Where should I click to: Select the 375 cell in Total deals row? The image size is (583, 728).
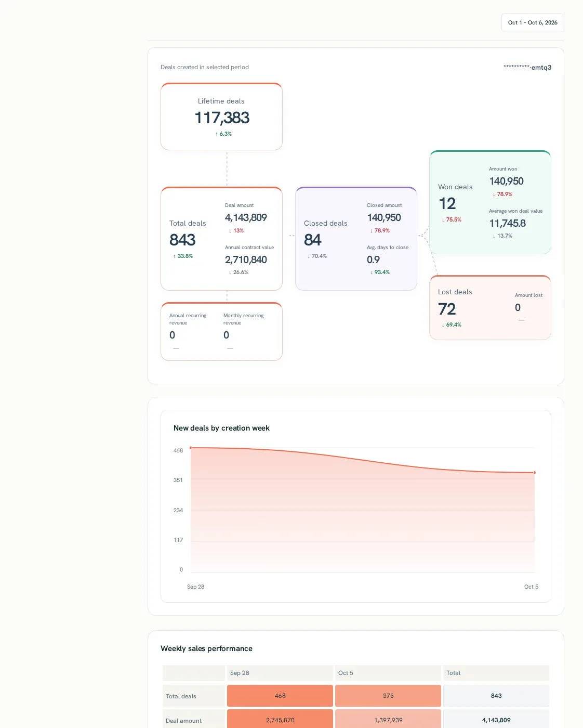[388, 696]
